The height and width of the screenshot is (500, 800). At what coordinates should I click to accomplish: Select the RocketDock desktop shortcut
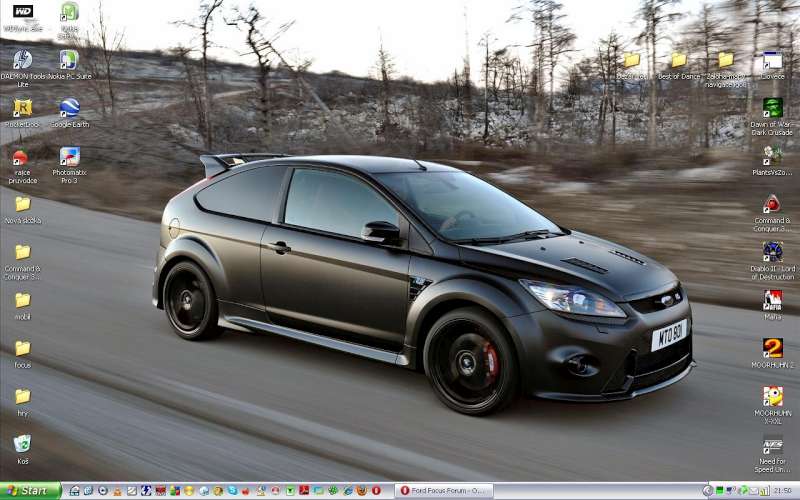pos(22,108)
